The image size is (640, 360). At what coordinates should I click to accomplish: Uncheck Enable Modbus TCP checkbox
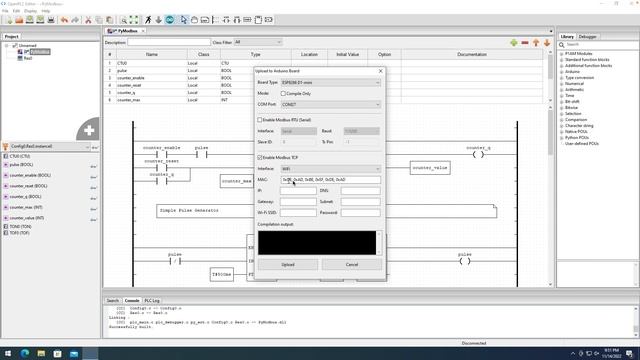pyautogui.click(x=260, y=158)
